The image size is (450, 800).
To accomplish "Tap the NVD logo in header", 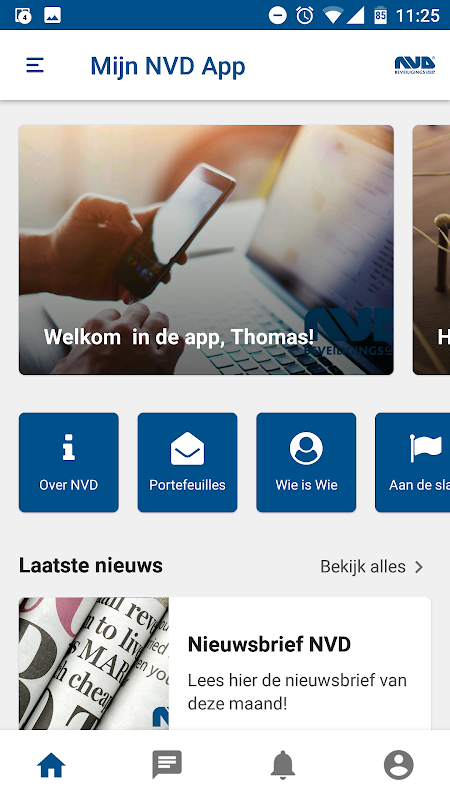I will pyautogui.click(x=415, y=65).
